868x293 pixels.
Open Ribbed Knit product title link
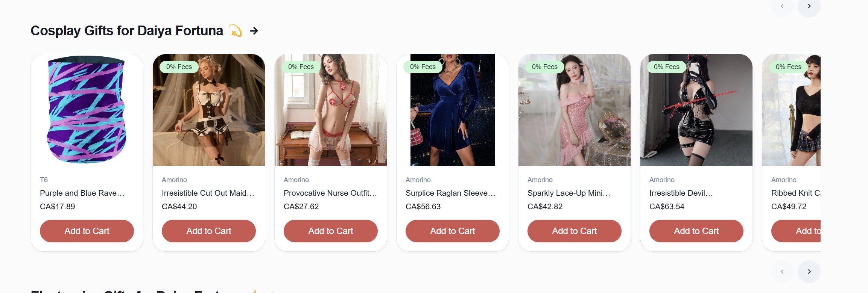pos(795,193)
